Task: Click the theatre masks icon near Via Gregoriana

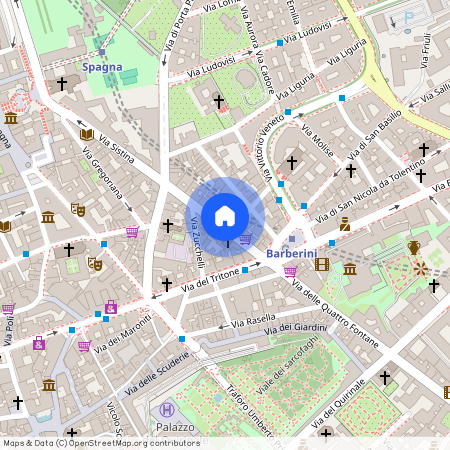Action: [78, 210]
